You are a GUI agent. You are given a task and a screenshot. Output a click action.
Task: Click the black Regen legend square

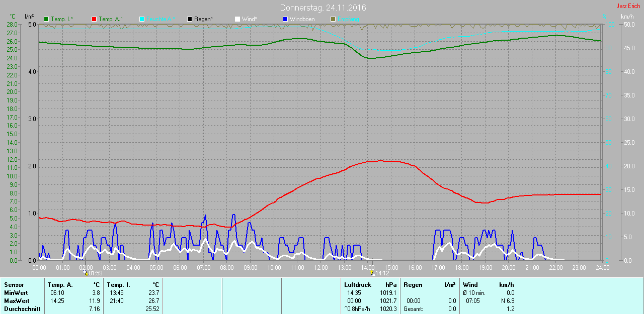pyautogui.click(x=190, y=19)
